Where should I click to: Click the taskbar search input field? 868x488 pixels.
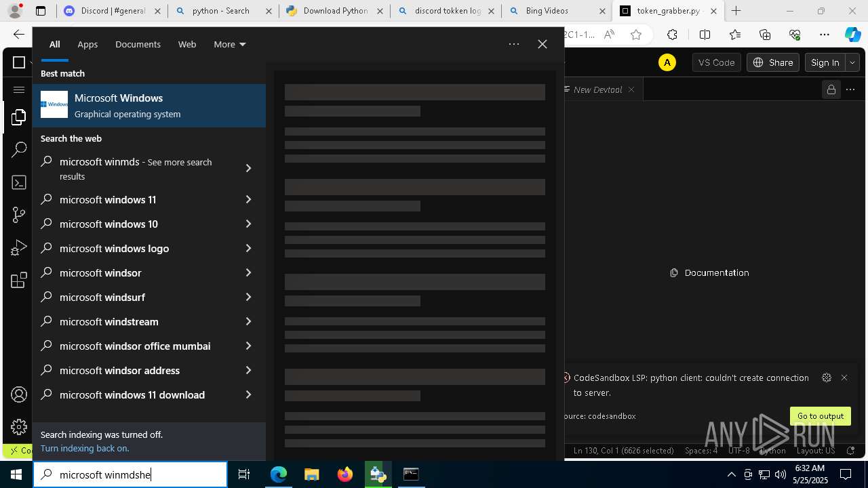[130, 474]
